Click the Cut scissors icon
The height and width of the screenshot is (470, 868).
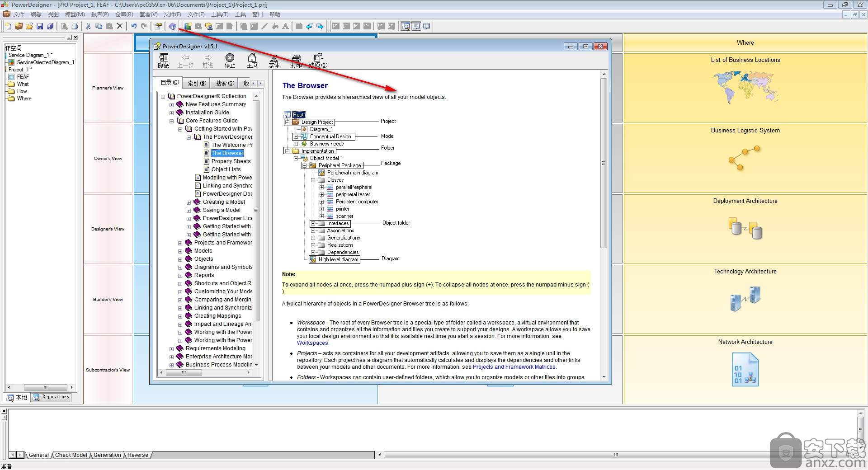(89, 26)
